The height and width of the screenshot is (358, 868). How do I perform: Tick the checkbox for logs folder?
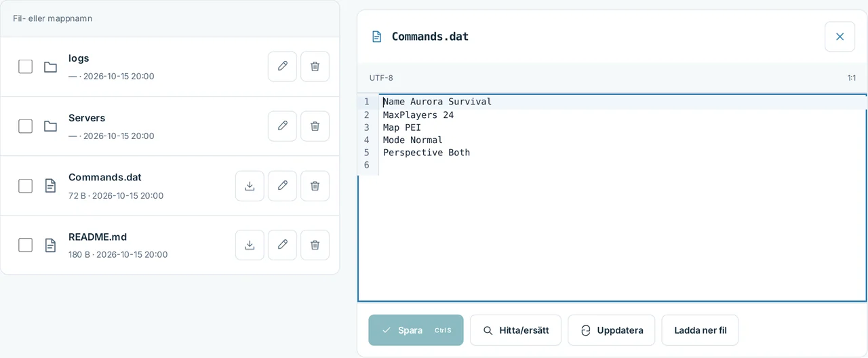[25, 66]
